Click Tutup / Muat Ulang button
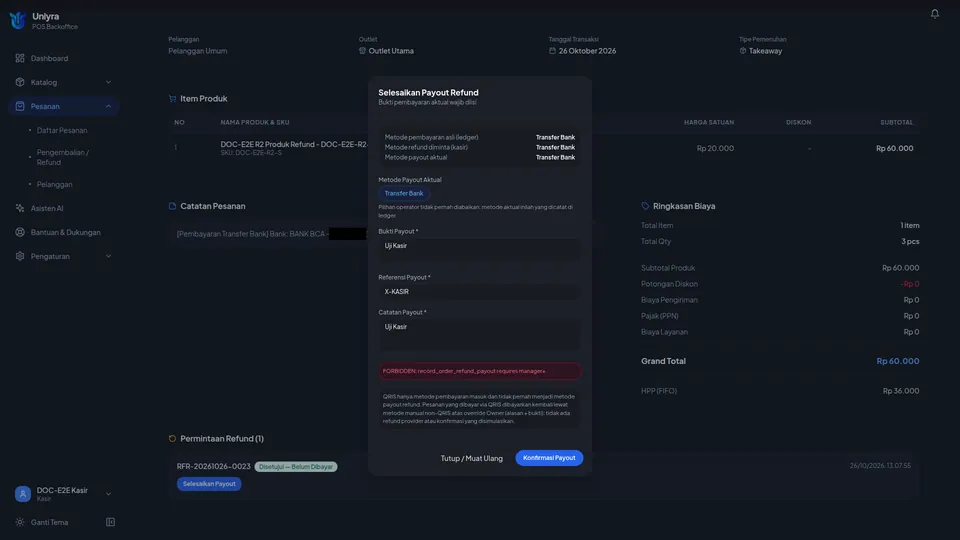 tap(471, 458)
